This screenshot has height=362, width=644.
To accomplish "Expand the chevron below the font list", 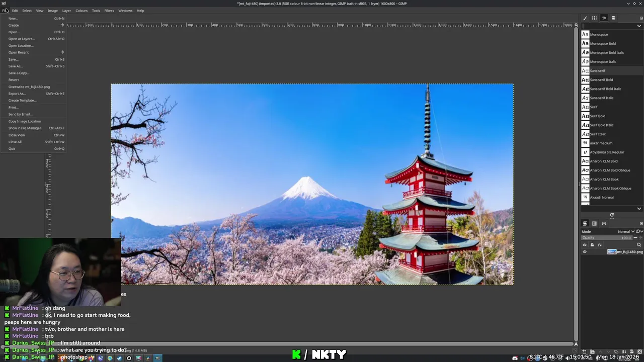I will pyautogui.click(x=639, y=209).
